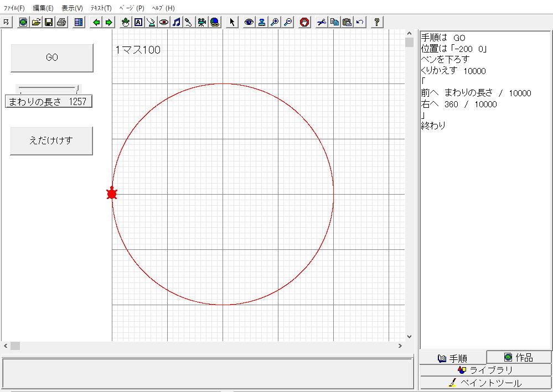Open the ファイル(F) menu
The width and height of the screenshot is (553, 392).
tap(14, 8)
